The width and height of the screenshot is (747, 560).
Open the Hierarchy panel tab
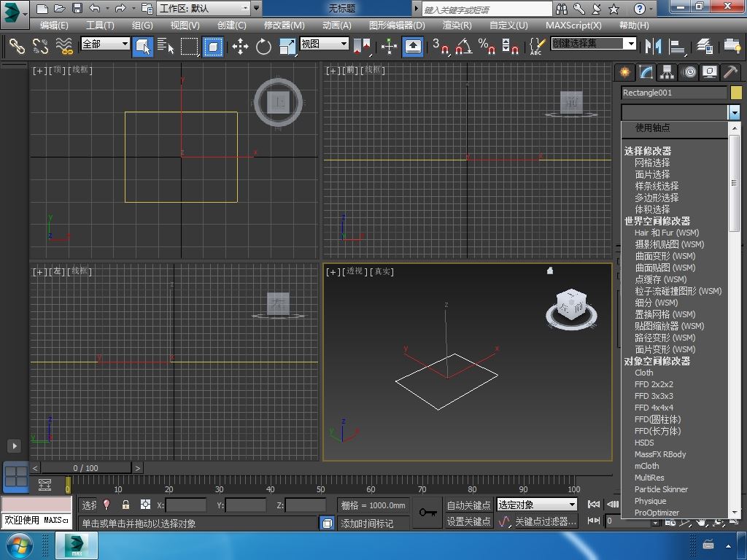667,72
